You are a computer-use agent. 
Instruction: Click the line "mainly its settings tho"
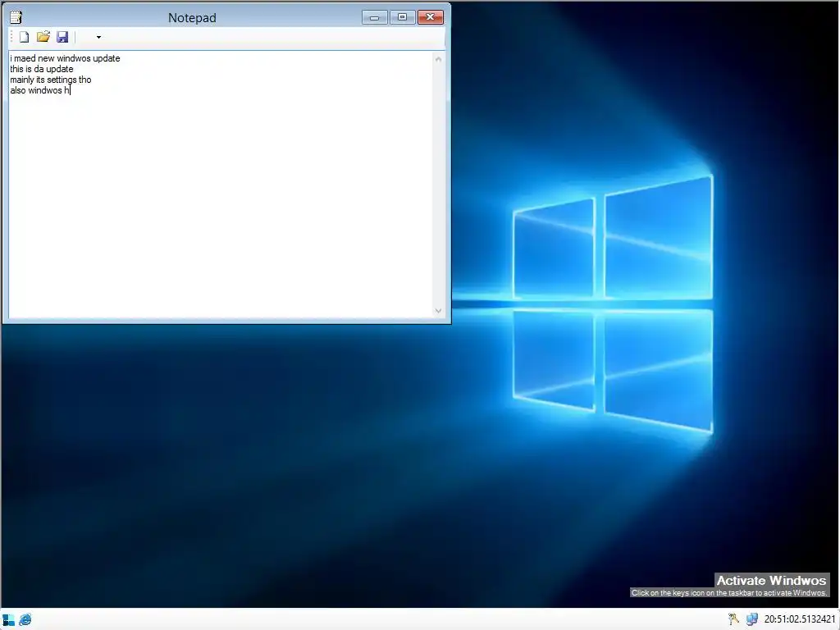click(51, 80)
